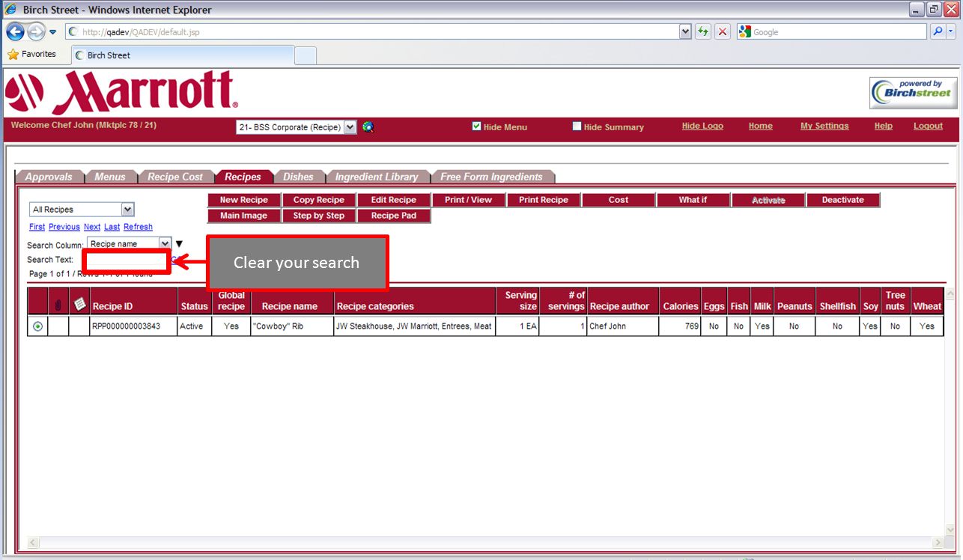The height and width of the screenshot is (560, 963).
Task: Uncheck the Hide Menu checkbox
Action: pyautogui.click(x=476, y=127)
